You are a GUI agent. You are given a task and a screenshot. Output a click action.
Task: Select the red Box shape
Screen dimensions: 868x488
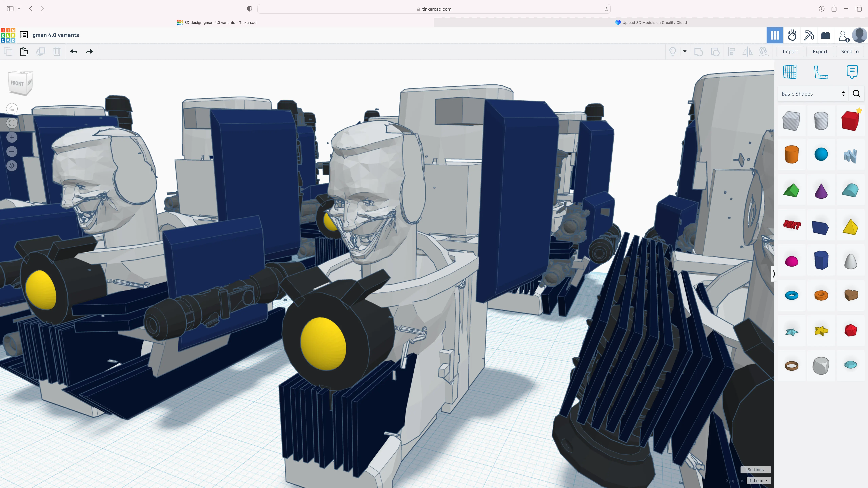click(x=850, y=121)
